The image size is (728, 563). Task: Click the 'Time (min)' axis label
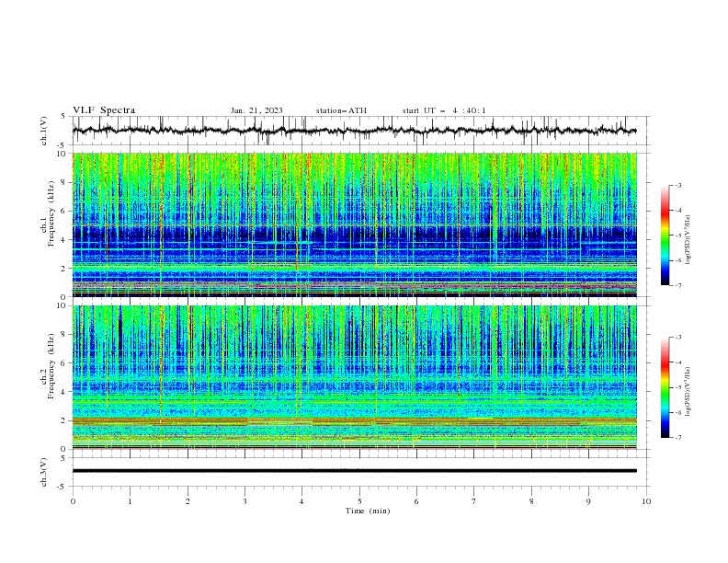(x=368, y=511)
